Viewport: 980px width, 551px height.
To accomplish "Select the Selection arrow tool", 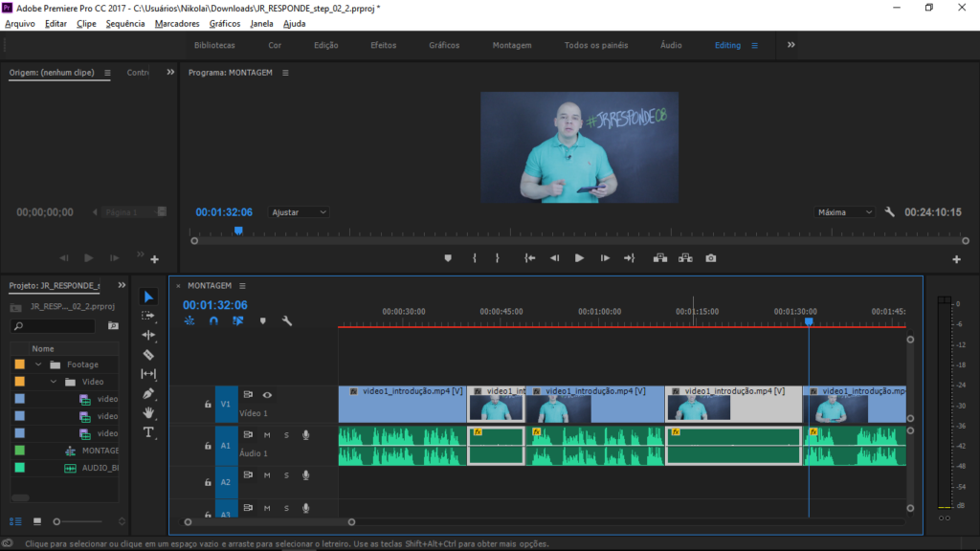I will (x=148, y=297).
